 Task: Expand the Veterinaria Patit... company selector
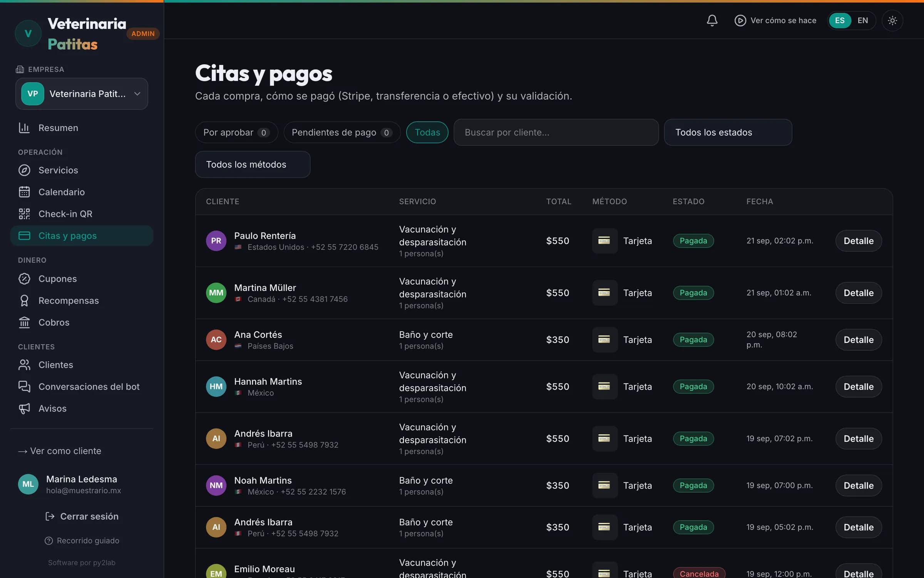[82, 94]
